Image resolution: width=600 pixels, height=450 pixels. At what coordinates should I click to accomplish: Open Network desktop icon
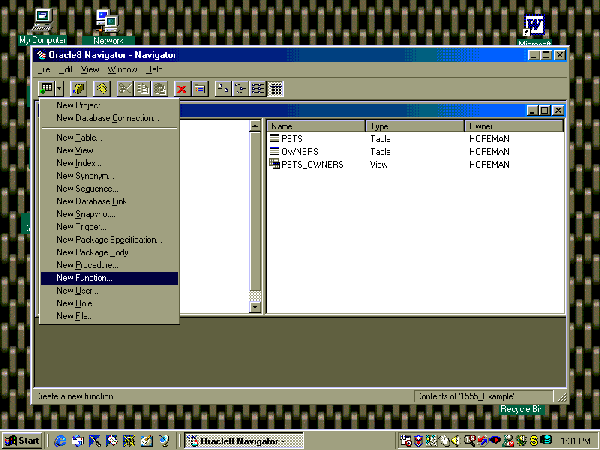(108, 27)
